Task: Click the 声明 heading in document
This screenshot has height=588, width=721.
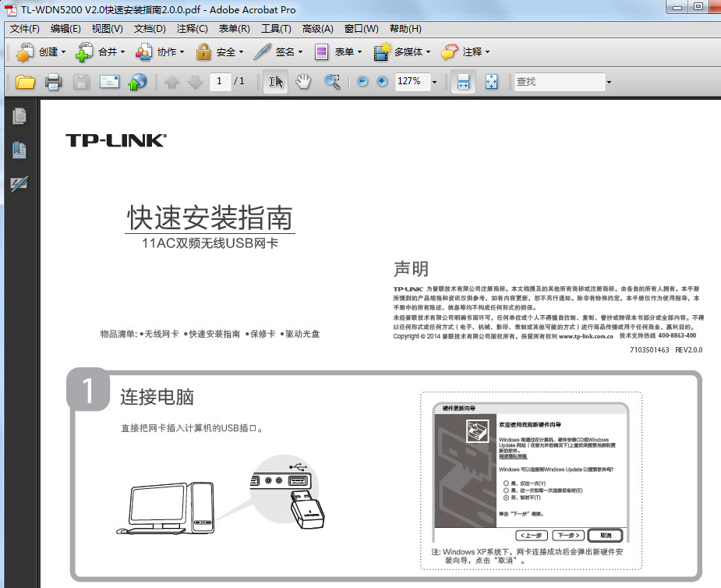Action: (x=411, y=269)
